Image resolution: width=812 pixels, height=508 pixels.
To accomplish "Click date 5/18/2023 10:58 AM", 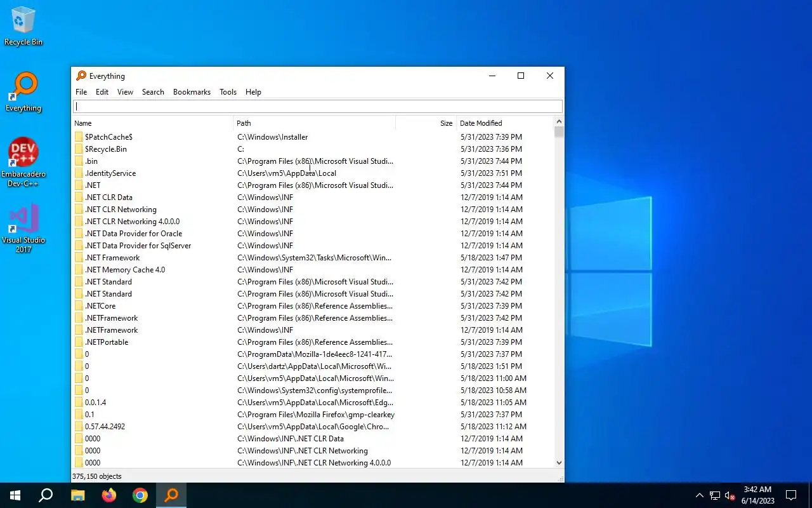I will [x=493, y=391].
